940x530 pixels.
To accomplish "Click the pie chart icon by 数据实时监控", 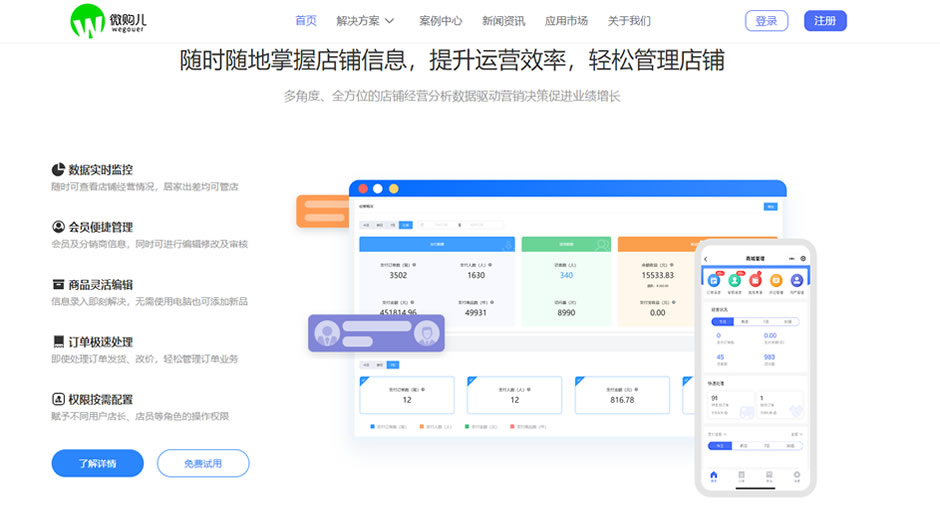I will [58, 170].
